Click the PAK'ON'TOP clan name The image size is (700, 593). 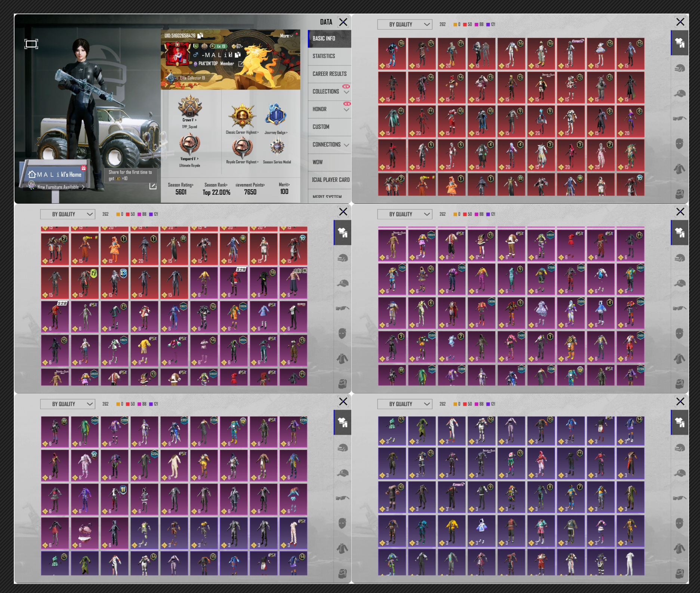208,64
